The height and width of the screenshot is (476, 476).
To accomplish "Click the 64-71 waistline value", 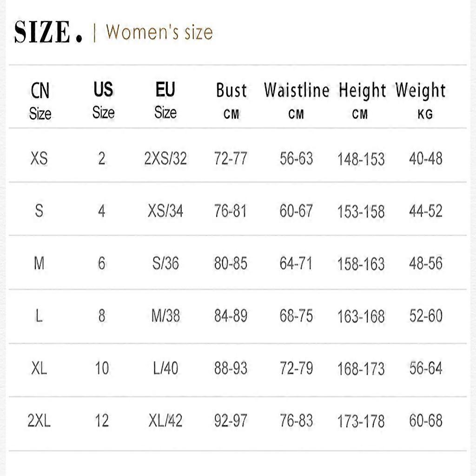I will pyautogui.click(x=296, y=264).
